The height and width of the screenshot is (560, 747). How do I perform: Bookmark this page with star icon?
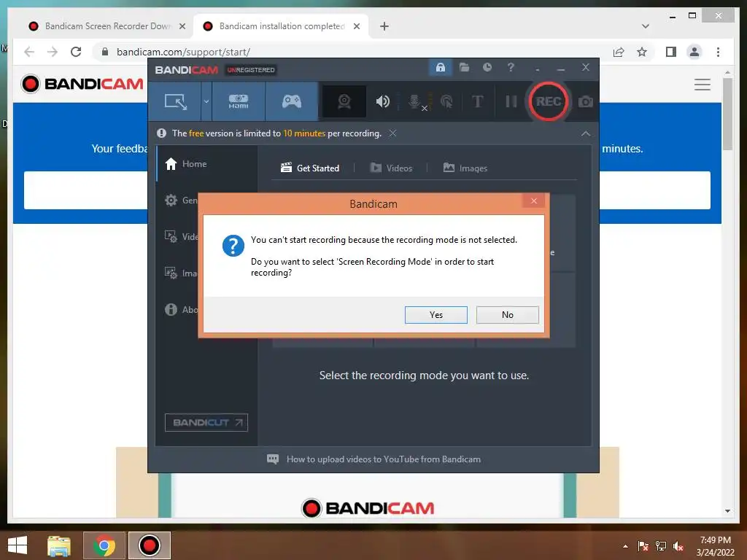click(x=642, y=52)
